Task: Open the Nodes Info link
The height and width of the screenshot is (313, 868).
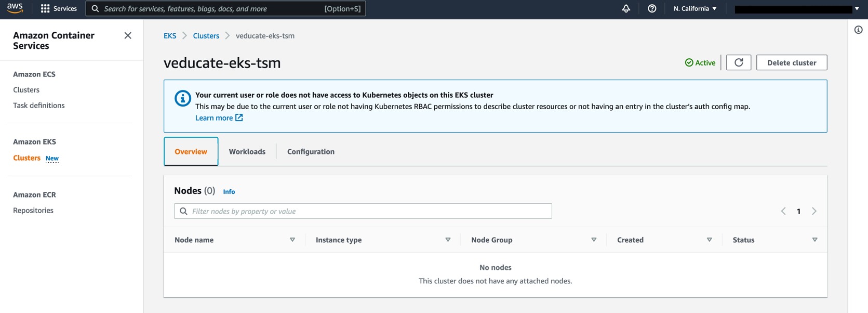Action: (229, 191)
